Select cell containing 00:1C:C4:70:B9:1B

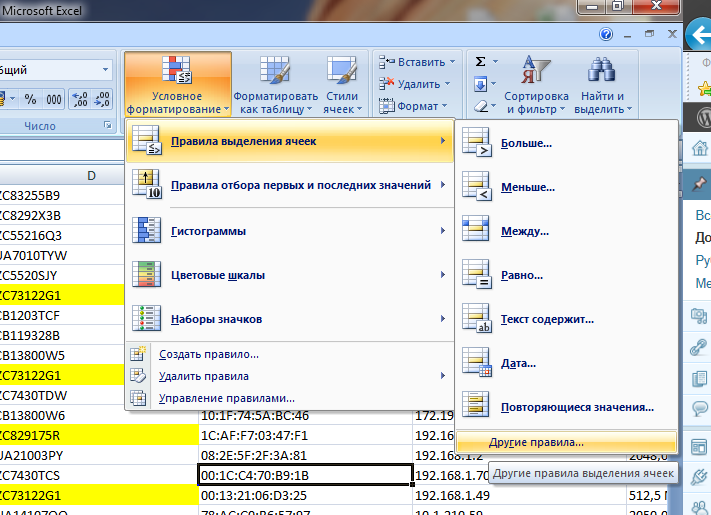305,475
